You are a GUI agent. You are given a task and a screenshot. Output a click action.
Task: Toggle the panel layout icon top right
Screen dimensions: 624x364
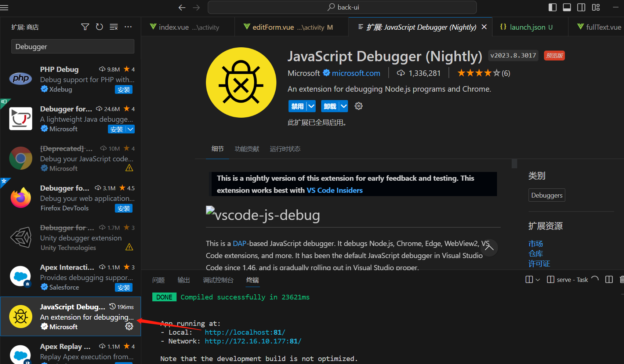[x=567, y=7]
